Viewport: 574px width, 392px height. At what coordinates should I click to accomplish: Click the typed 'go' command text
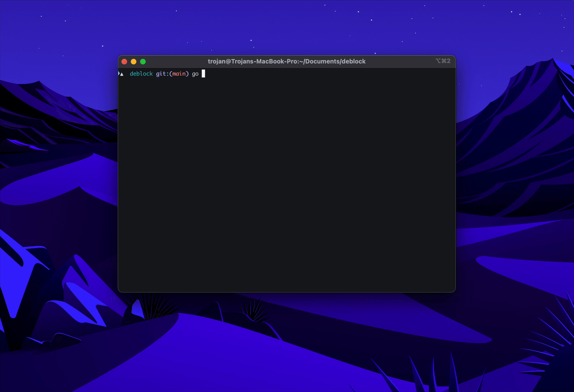point(195,74)
